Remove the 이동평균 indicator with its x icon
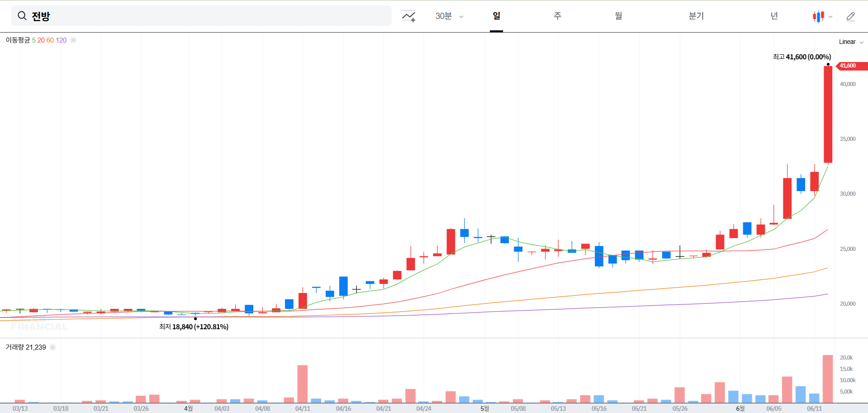Screen dimensions: 868x413 click(73, 40)
